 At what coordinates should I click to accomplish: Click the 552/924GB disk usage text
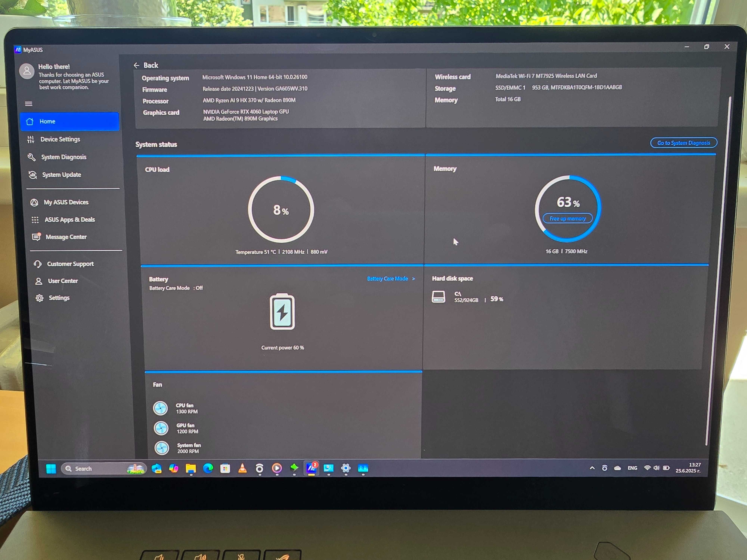[466, 300]
